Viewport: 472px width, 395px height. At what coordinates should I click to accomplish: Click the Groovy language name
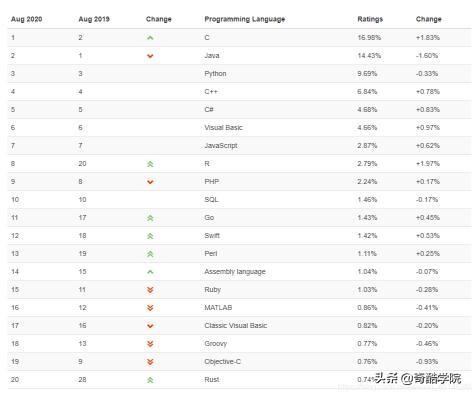(x=216, y=344)
